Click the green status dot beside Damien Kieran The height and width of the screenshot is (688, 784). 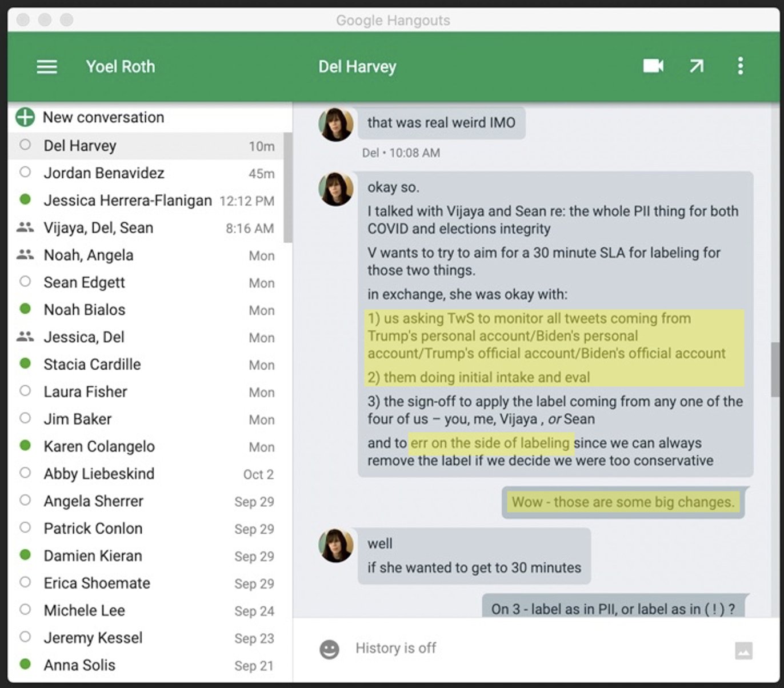25,554
